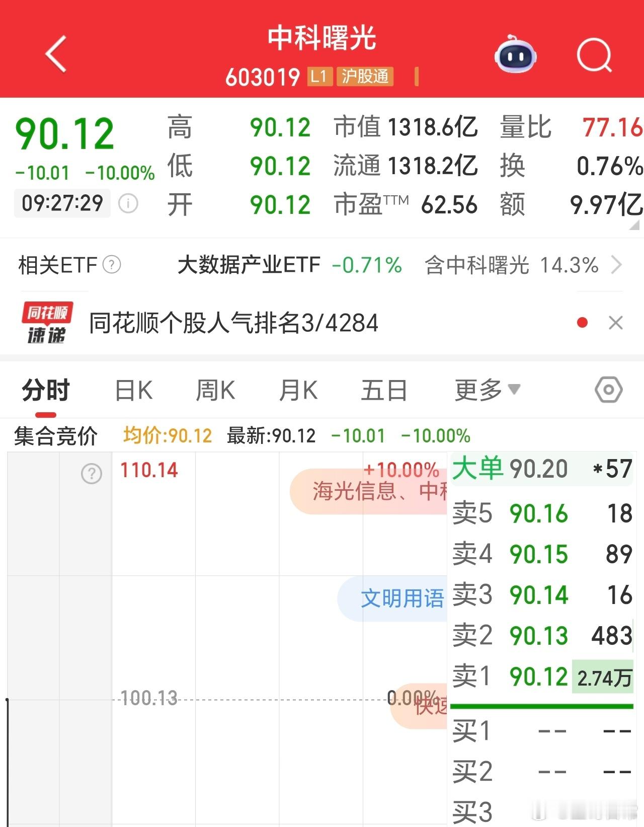This screenshot has width=644, height=827.
Task: Dismiss the 同花顺个股人气排名 banner
Action: coord(616,323)
